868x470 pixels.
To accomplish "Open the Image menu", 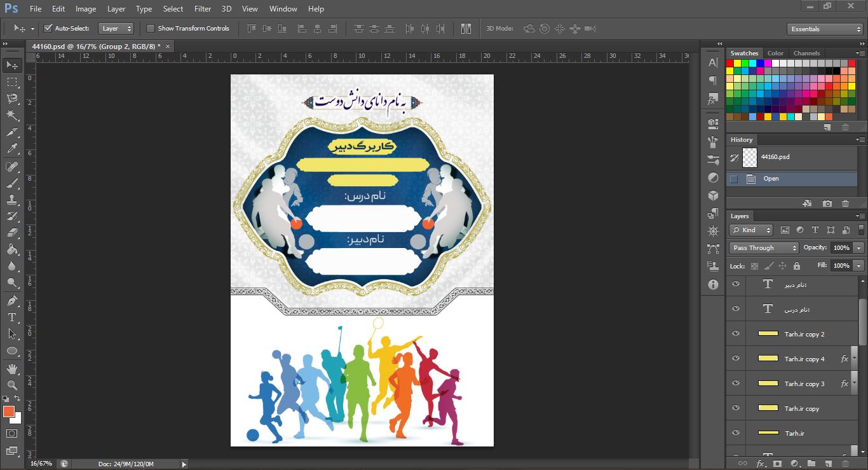I will coord(86,9).
